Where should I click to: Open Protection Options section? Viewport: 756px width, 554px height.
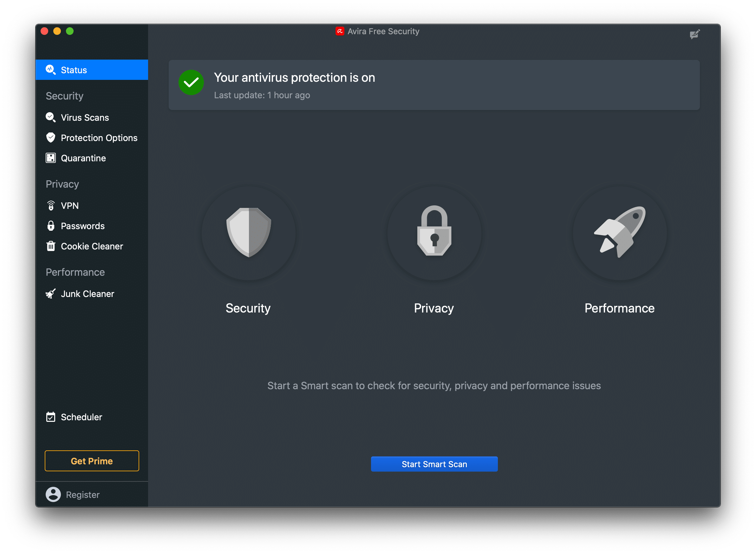pos(99,138)
